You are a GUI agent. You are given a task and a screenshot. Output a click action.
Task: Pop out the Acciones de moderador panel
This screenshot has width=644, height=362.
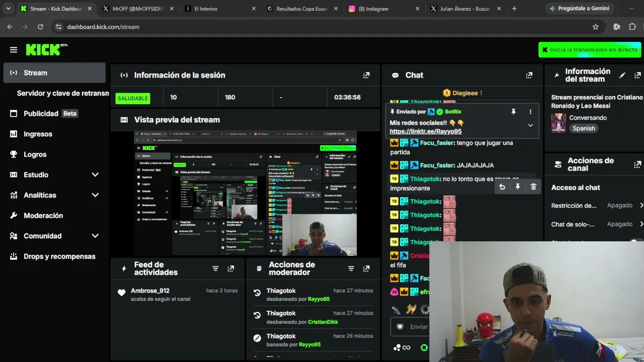point(366,268)
